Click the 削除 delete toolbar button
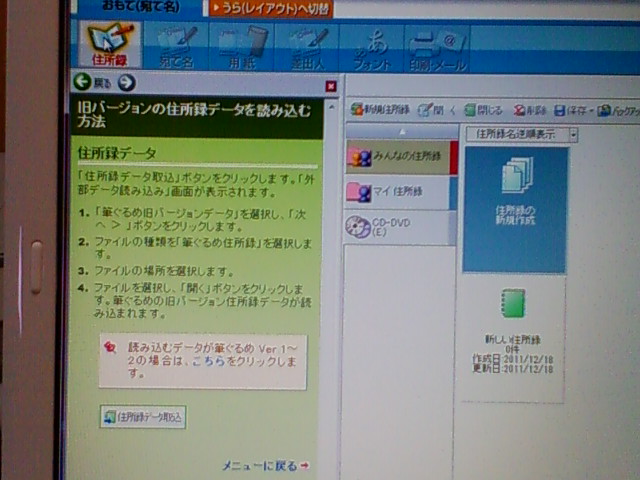 tap(529, 110)
